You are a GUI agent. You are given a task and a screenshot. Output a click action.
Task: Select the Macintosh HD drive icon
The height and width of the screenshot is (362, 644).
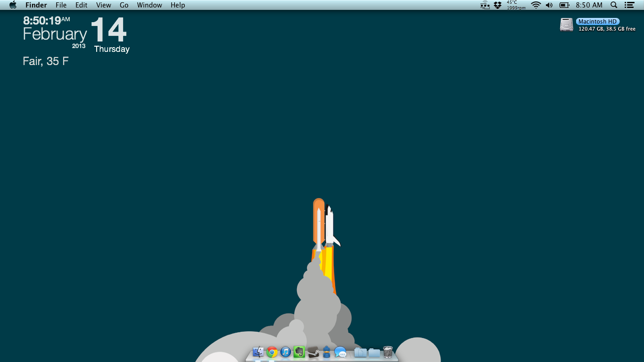[x=567, y=25]
